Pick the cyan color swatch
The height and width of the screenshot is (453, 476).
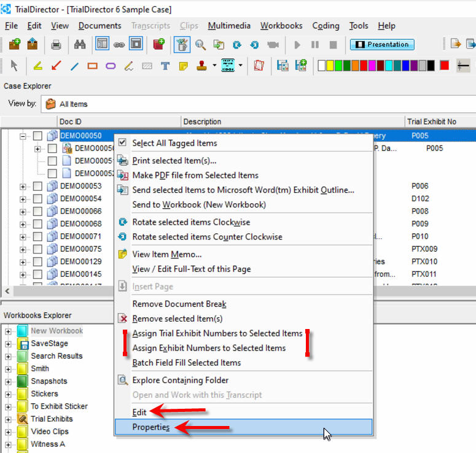point(389,66)
